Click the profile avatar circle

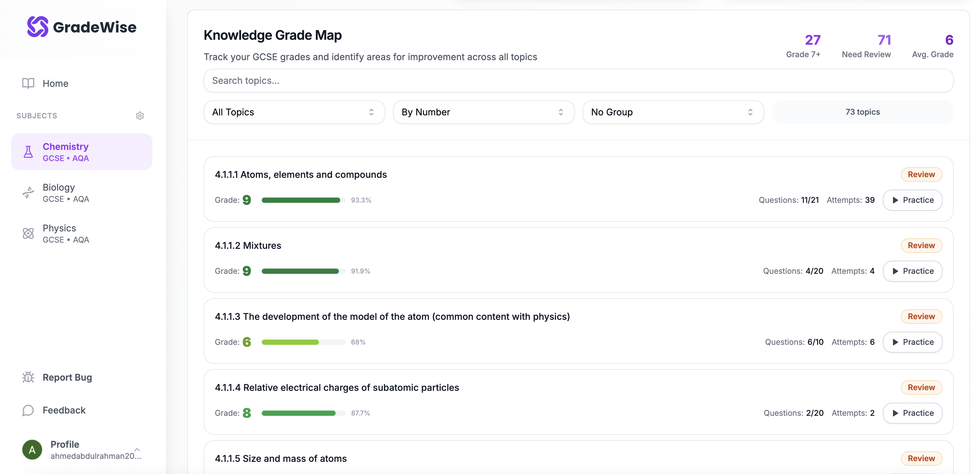[32, 450]
